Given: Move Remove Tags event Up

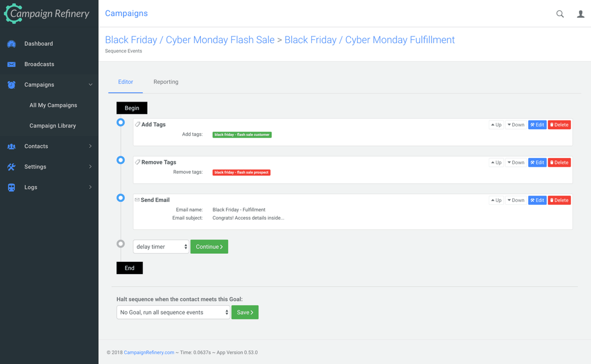Looking at the screenshot, I should coord(496,163).
